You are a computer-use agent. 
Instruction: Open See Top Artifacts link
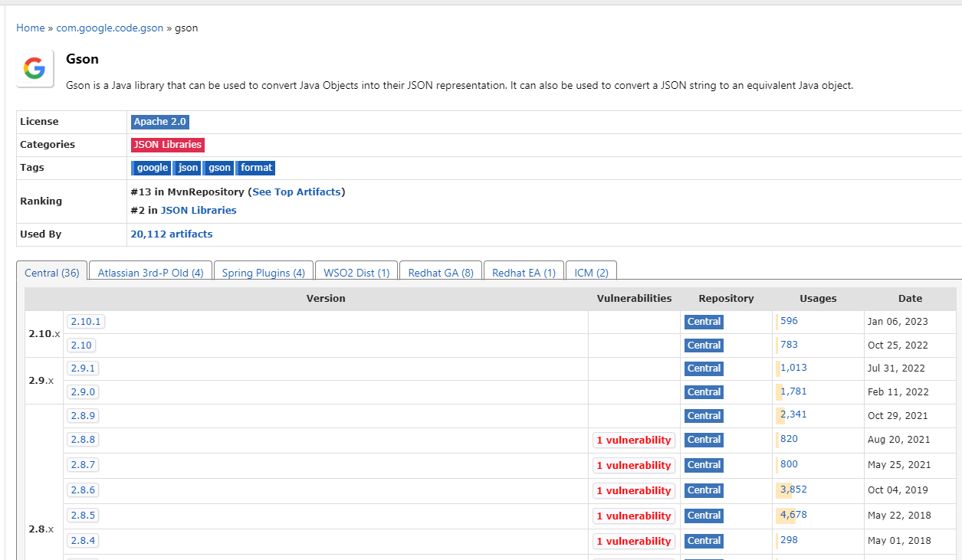[296, 192]
